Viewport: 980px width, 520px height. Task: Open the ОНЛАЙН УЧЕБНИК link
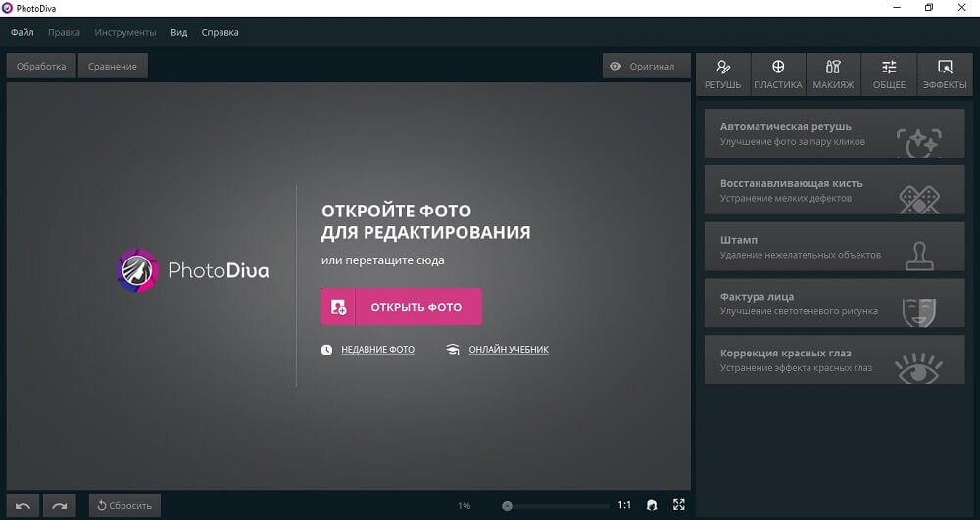(x=509, y=350)
